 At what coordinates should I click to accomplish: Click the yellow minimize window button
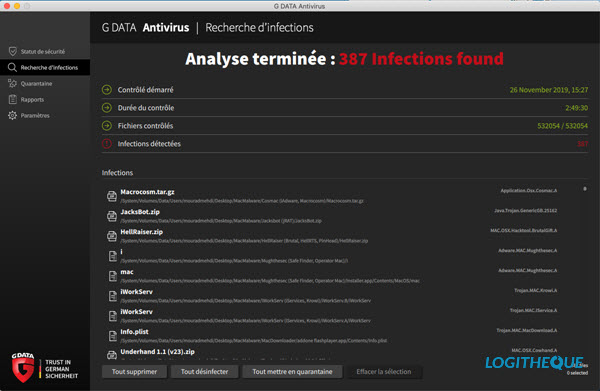(17, 6)
